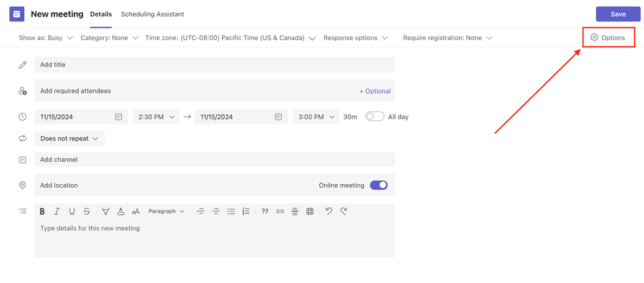This screenshot has width=644, height=283.
Task: Open the Time zone Pacific Time dropdown
Action: click(230, 38)
